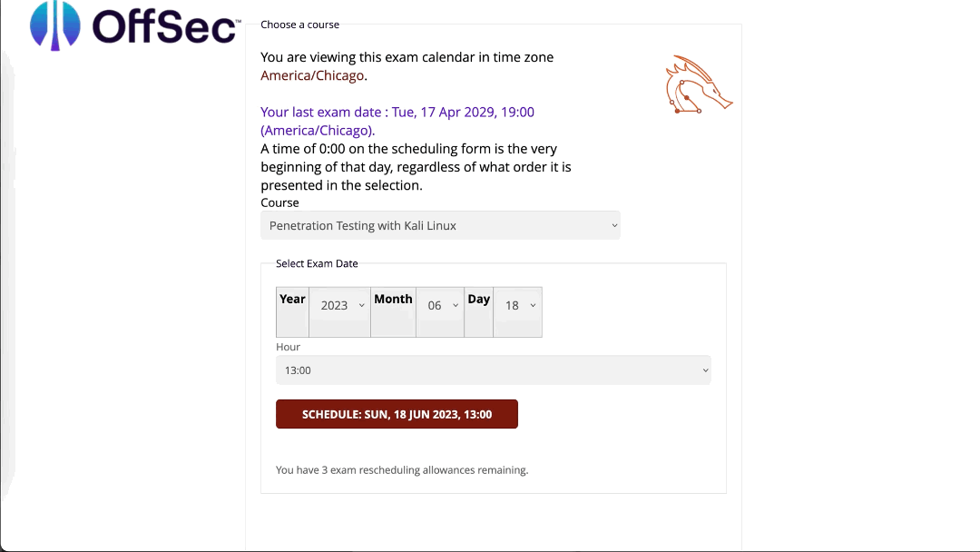Viewport: 980px width, 552px height.
Task: Click the SCHEDULE: SUN, 18 JUN 2023 button
Action: pos(397,413)
